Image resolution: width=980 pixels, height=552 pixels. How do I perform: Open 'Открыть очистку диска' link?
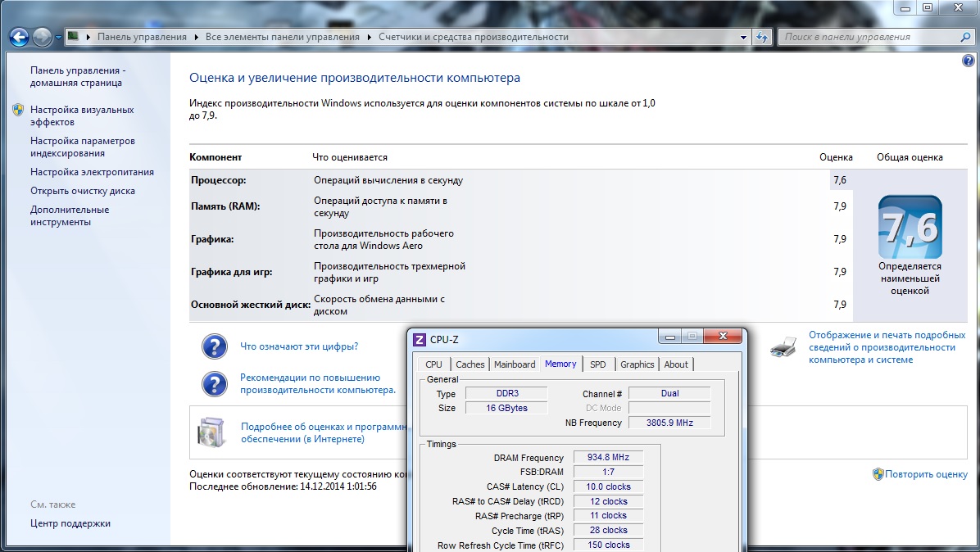[x=83, y=191]
